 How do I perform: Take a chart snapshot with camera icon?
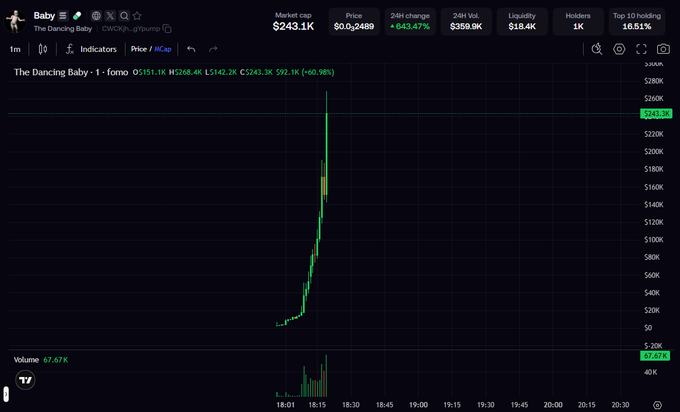(663, 49)
